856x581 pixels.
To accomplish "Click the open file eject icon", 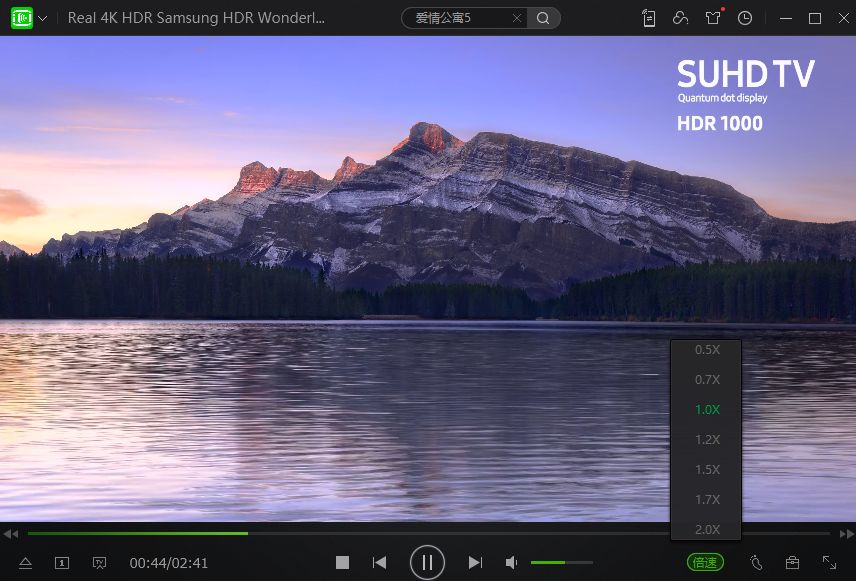I will tap(25, 562).
